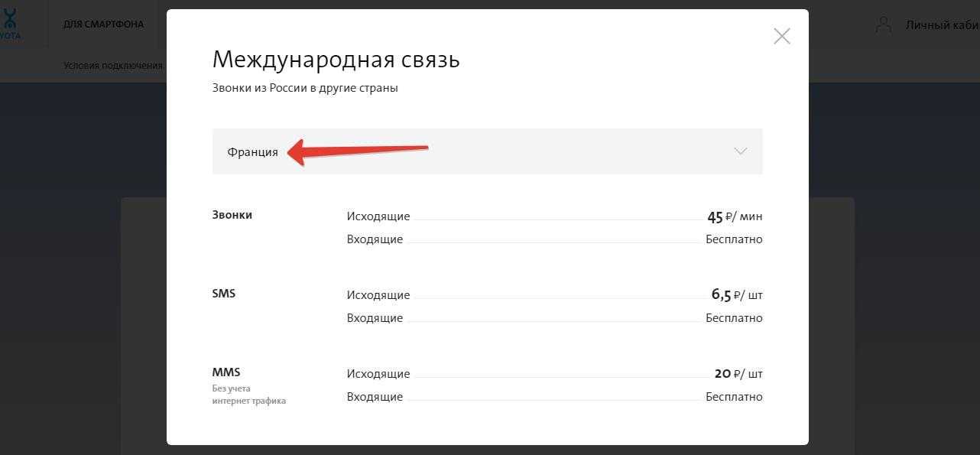Click the Звонки из России subtitle
980x455 pixels.
pyautogui.click(x=305, y=88)
